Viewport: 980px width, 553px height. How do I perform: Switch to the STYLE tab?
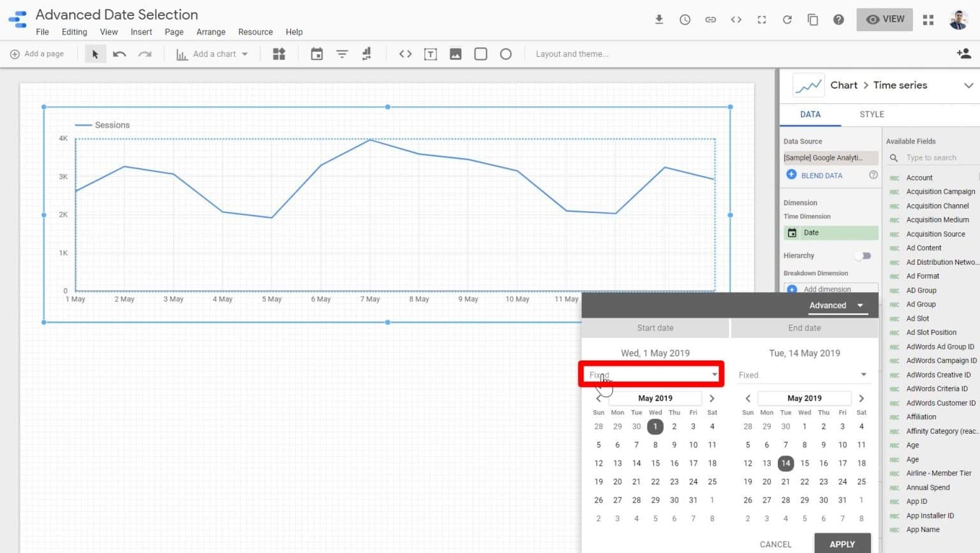tap(872, 114)
